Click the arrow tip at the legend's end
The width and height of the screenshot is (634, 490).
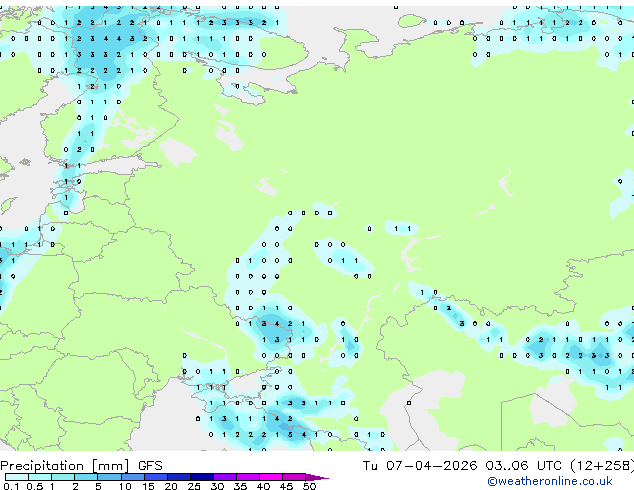tap(317, 477)
